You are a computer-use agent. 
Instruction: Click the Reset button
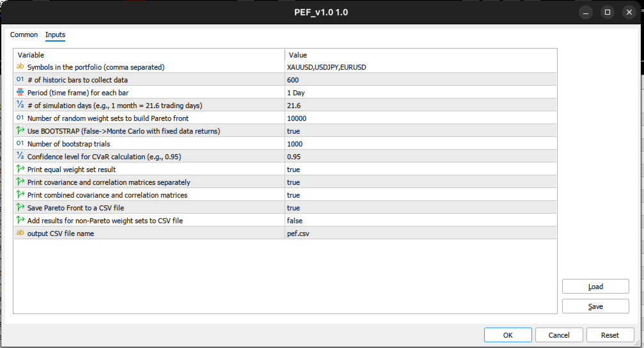coord(609,335)
